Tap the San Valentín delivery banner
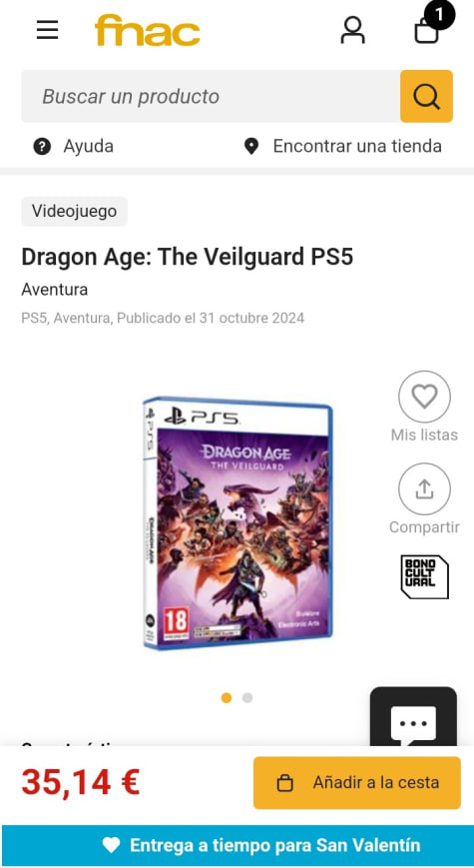Image resolution: width=474 pixels, height=868 pixels. (x=237, y=845)
